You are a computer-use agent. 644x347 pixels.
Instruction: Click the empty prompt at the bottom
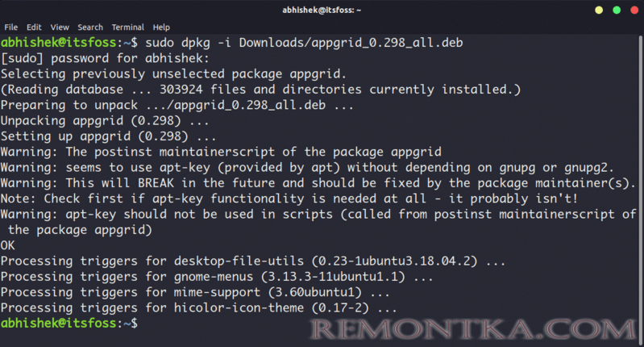point(69,323)
